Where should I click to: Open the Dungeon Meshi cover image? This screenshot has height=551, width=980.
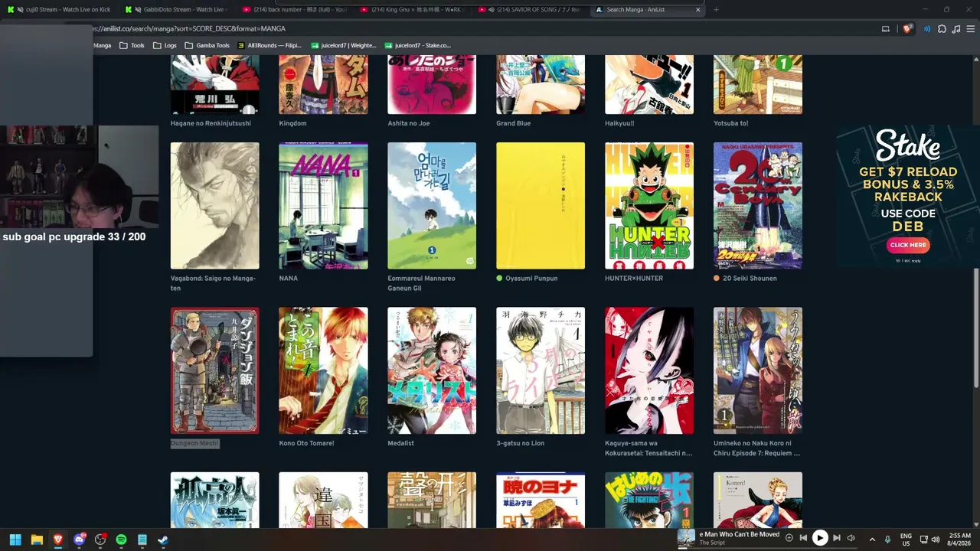coord(215,370)
